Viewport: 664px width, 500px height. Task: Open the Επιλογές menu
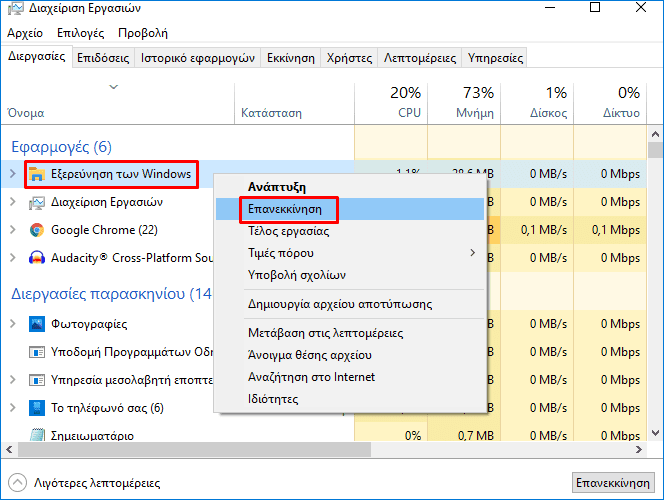pyautogui.click(x=80, y=33)
